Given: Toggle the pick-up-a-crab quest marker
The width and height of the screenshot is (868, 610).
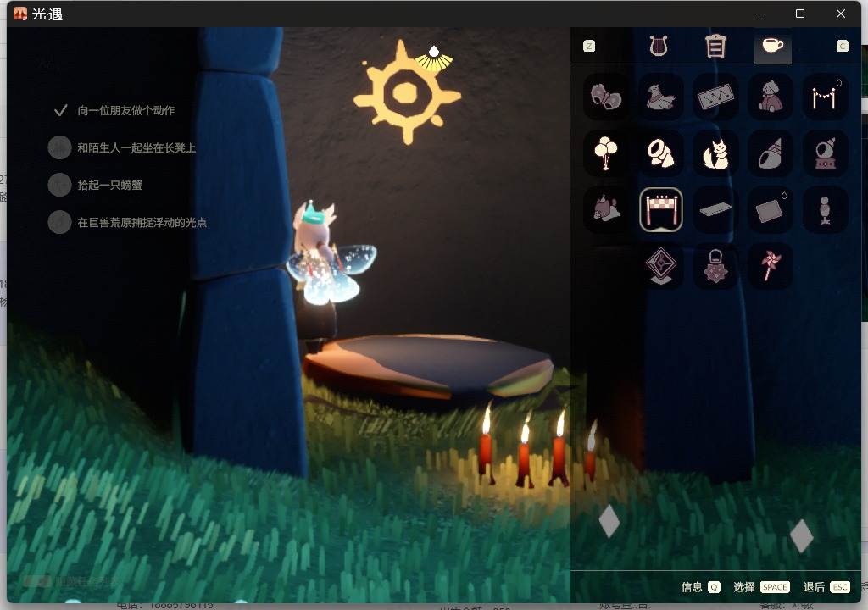Looking at the screenshot, I should click(x=60, y=185).
